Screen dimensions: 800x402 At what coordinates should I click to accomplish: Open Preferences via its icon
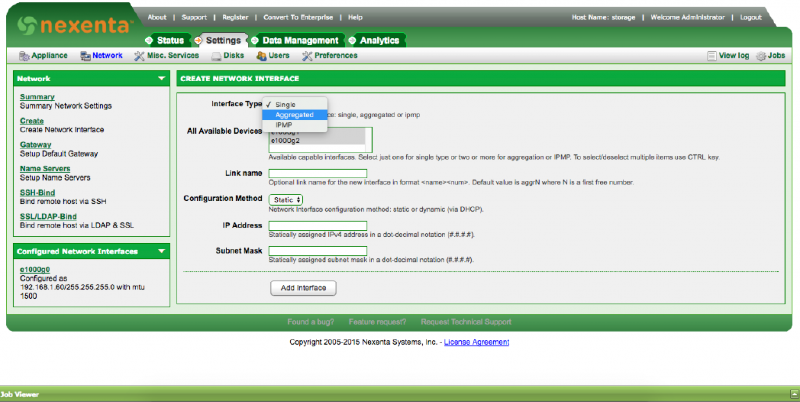(308, 56)
